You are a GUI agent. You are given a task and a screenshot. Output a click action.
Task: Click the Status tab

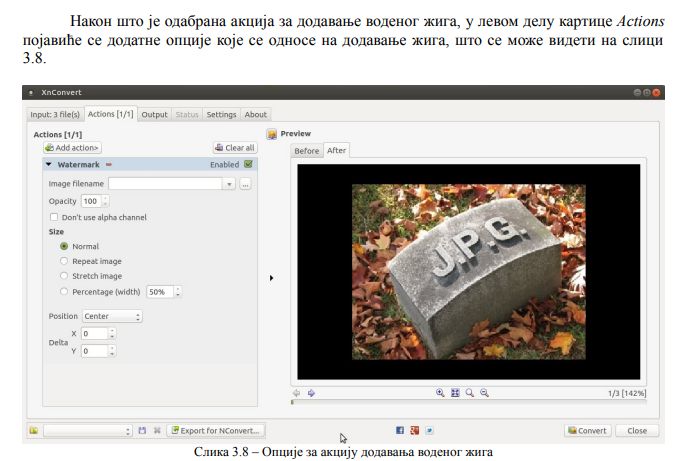pos(187,114)
